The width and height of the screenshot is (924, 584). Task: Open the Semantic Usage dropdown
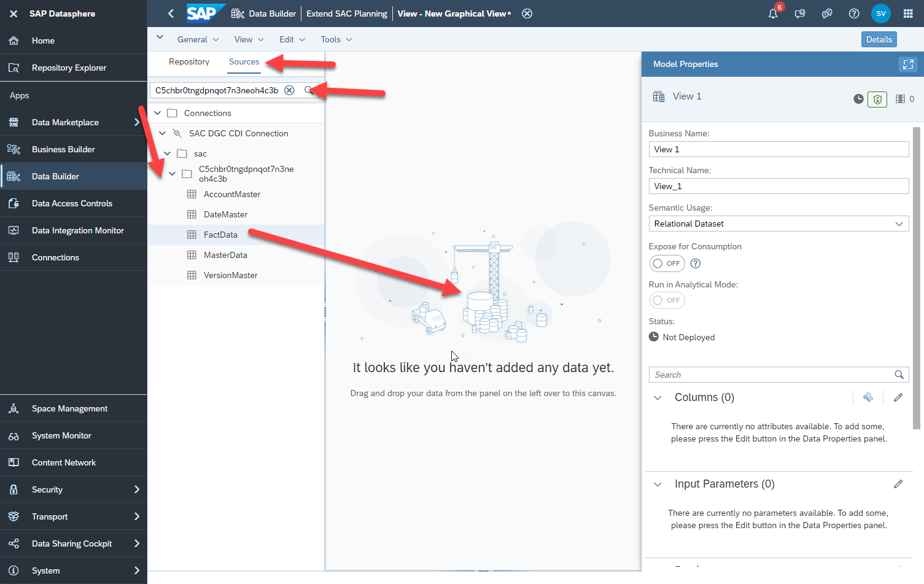[x=899, y=224]
